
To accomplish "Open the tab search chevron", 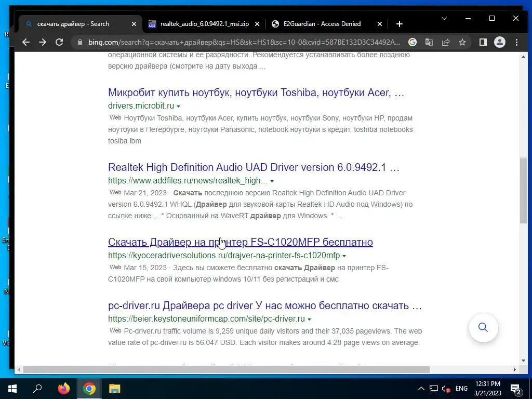I will tap(444, 18).
